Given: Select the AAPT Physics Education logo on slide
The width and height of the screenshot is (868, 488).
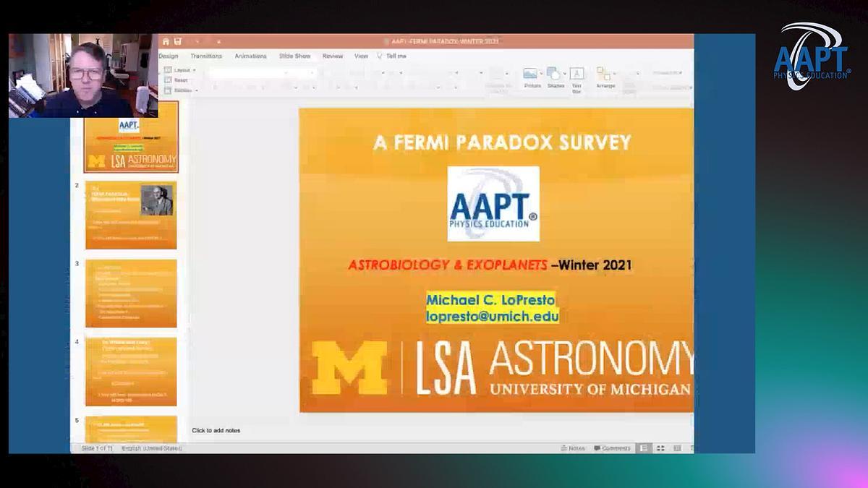Looking at the screenshot, I should coord(493,204).
